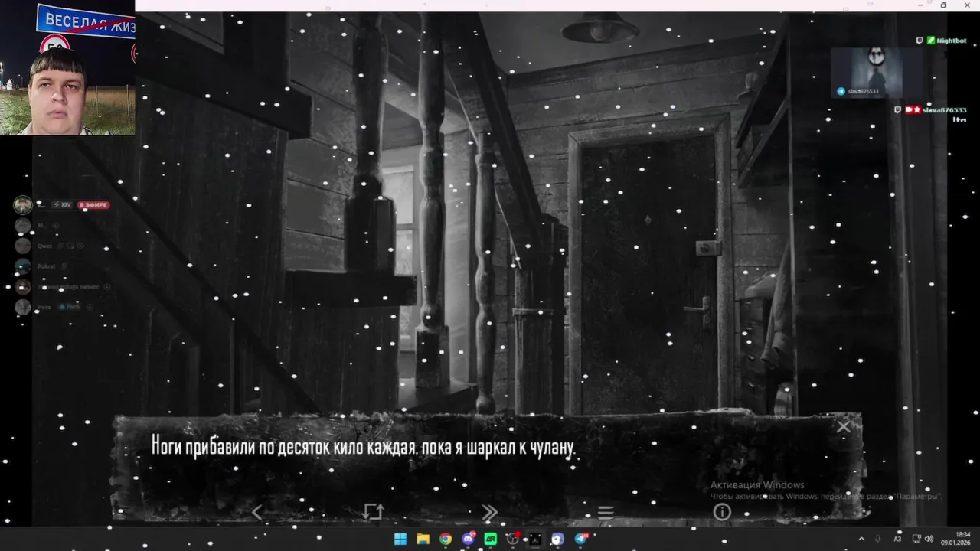Launch Google Chrome from taskbar
This screenshot has width=980, height=551.
445,539
